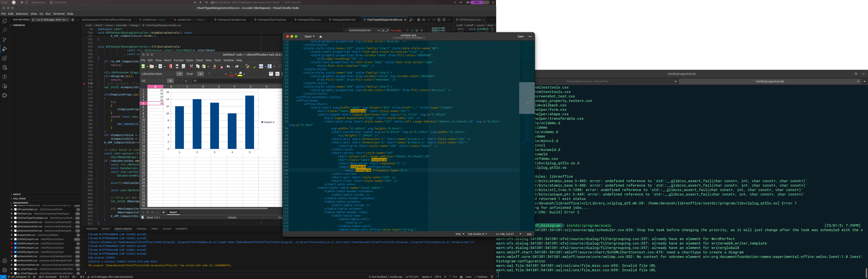Image resolution: width=868 pixels, height=279 pixels.
Task: Click the 'dialogs' breadcrumb in VS Code
Action: coord(134,25)
